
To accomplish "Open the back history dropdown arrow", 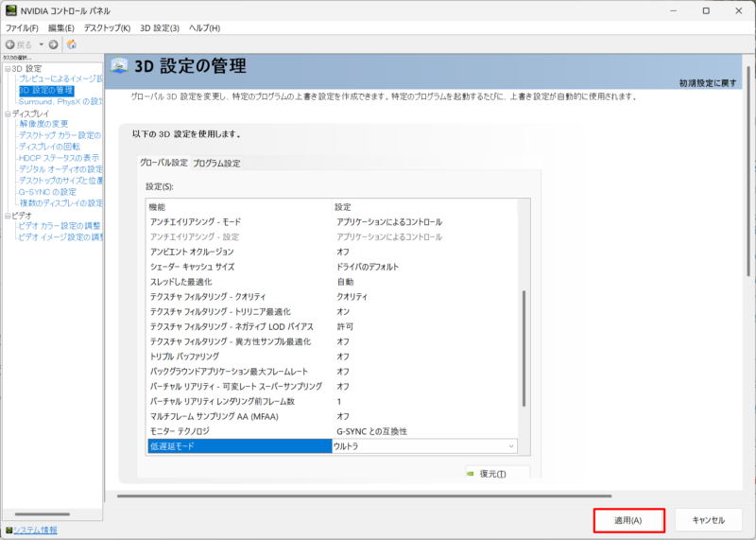I will 41,44.
